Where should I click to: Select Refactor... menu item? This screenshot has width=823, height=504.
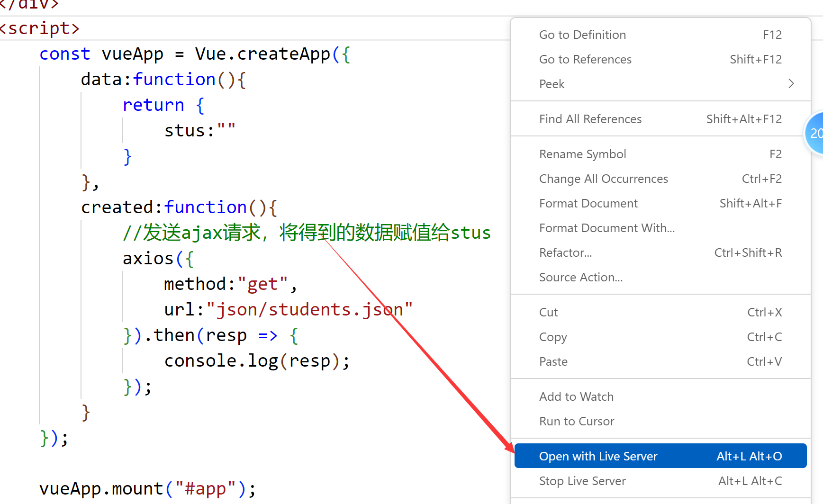(x=660, y=252)
